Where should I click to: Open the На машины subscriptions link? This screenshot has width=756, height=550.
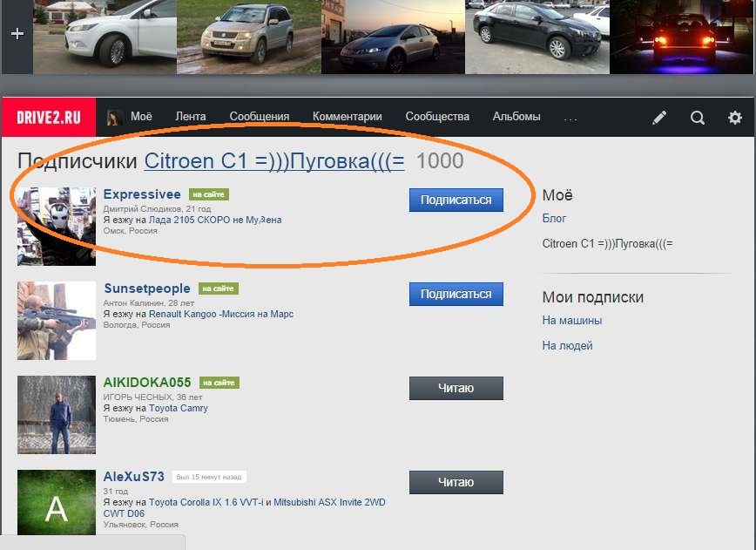tap(572, 320)
